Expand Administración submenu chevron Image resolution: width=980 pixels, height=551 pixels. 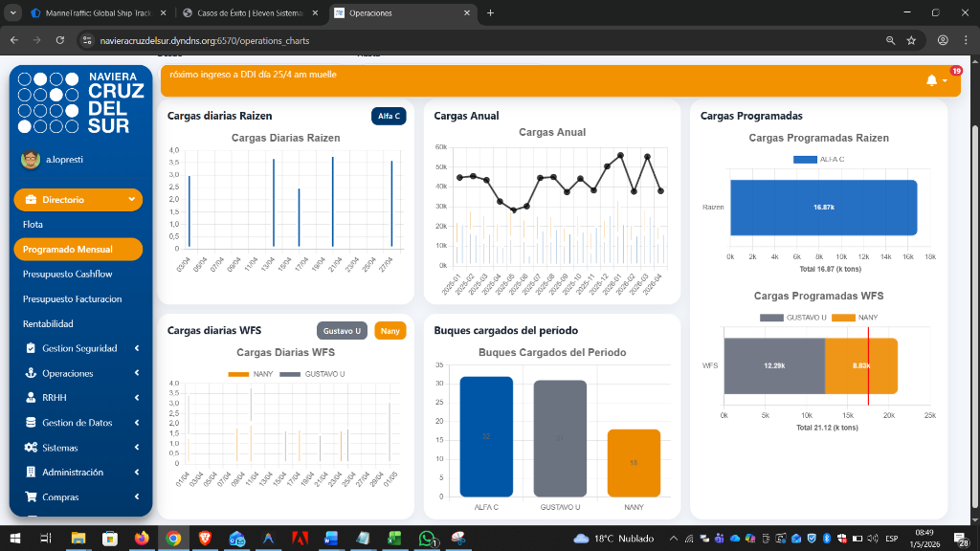coord(136,472)
